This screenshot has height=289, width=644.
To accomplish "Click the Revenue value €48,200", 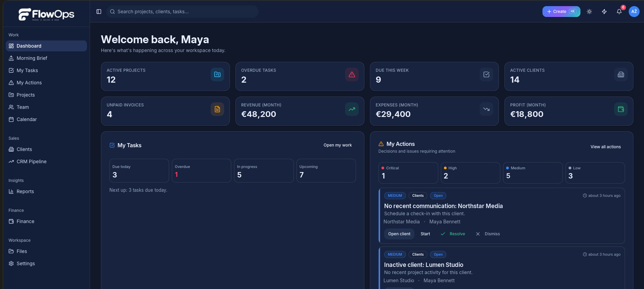I will (x=258, y=114).
